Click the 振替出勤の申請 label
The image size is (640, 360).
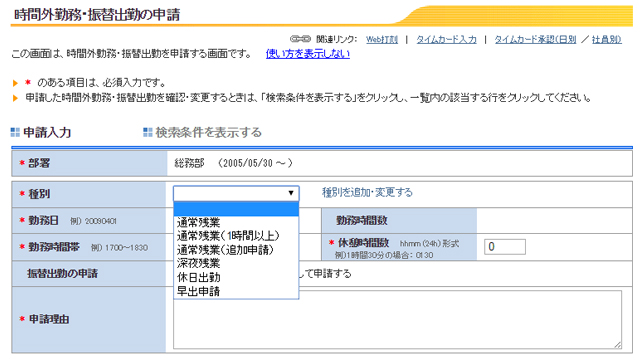coord(62,273)
